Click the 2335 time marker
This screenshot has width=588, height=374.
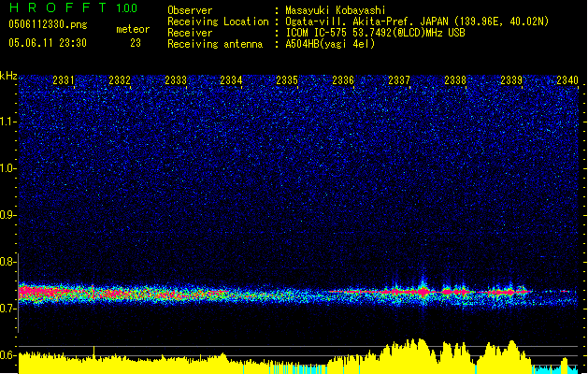click(x=287, y=79)
